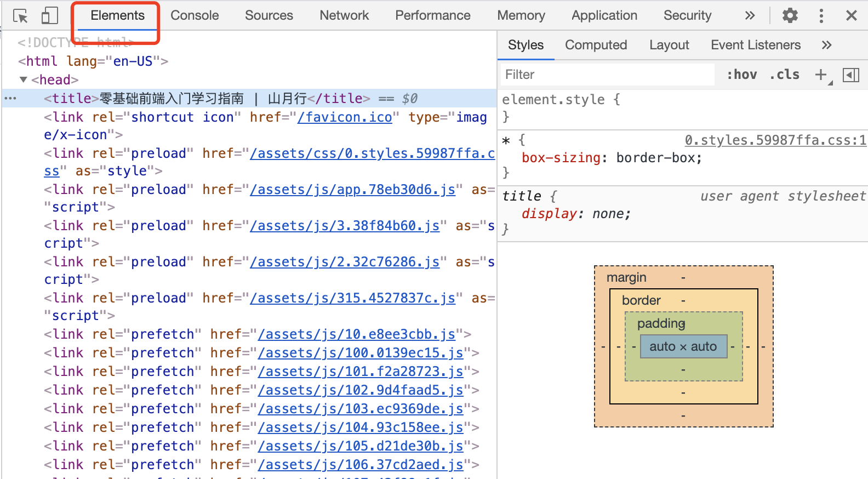
Task: Open the actions ellipsis beside the title node
Action: click(x=10, y=99)
